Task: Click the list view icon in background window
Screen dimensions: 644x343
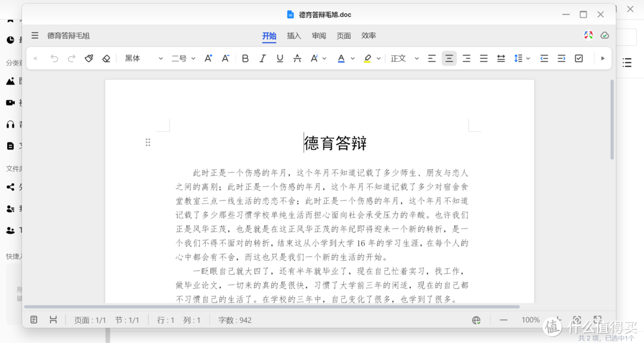Action: 627,63
